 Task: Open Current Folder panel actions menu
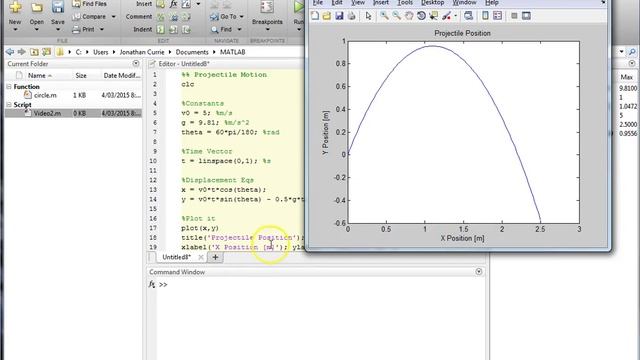tap(136, 64)
